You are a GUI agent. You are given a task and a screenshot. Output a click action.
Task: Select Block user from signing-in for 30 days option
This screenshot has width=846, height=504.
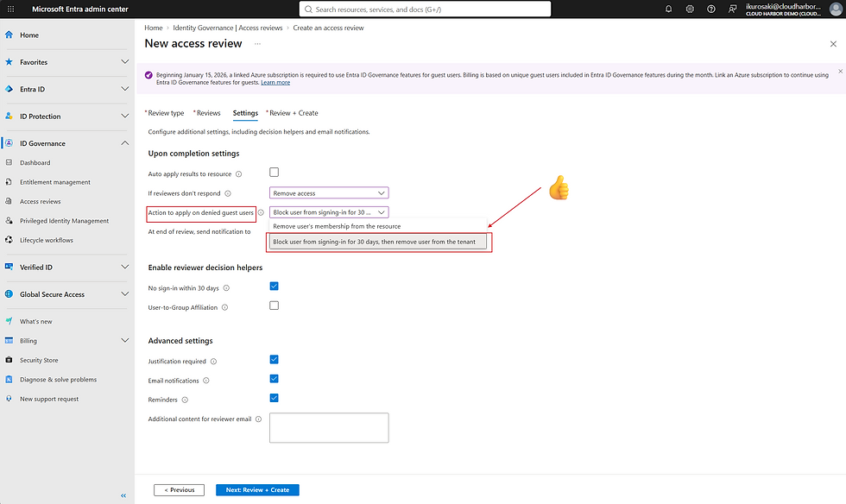pyautogui.click(x=378, y=242)
